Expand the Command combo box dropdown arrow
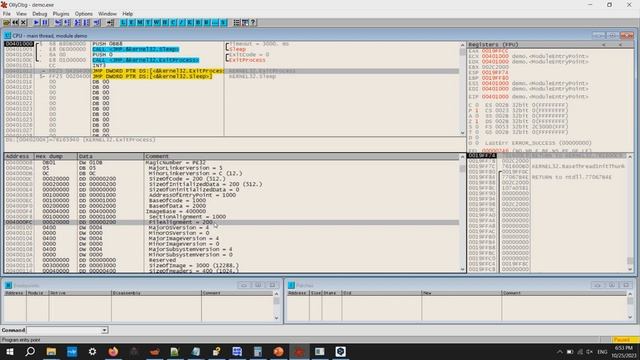Screen dimensions: 640x360 pos(104,330)
